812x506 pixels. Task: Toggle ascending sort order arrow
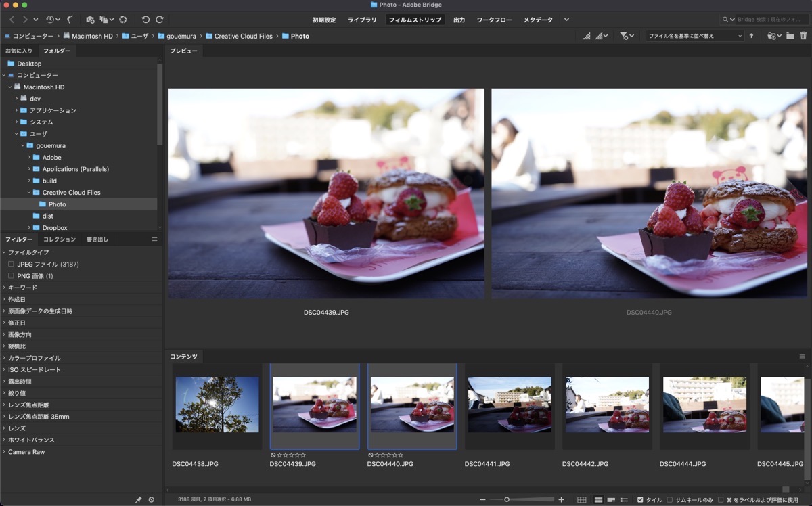click(x=751, y=36)
